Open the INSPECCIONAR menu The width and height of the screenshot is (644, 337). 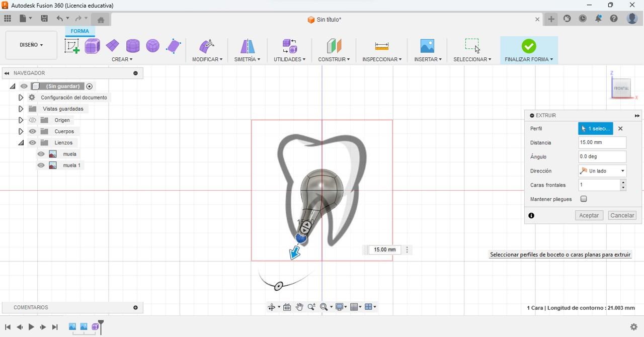point(382,59)
